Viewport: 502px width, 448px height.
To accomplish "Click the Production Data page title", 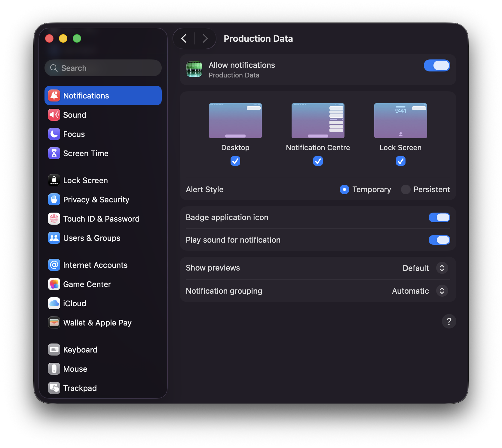I will point(258,38).
